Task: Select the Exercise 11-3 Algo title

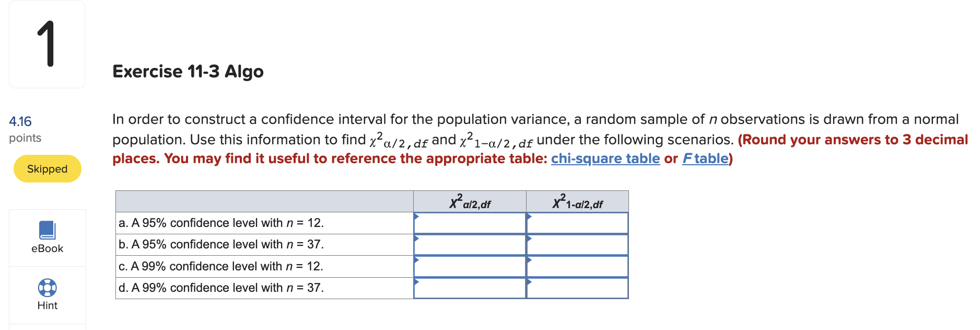Action: click(188, 72)
